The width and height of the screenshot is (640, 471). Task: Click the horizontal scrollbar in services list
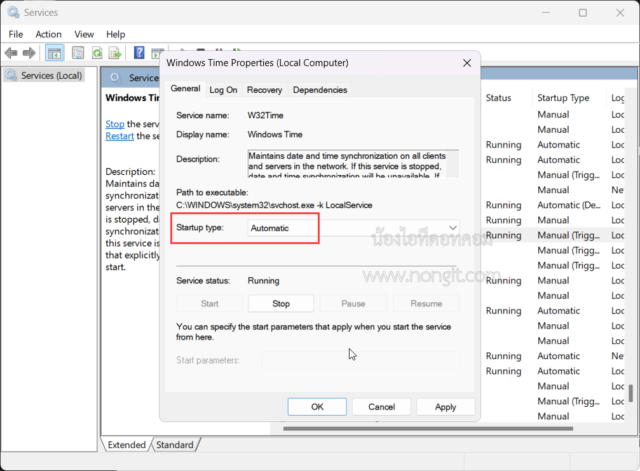[428, 429]
